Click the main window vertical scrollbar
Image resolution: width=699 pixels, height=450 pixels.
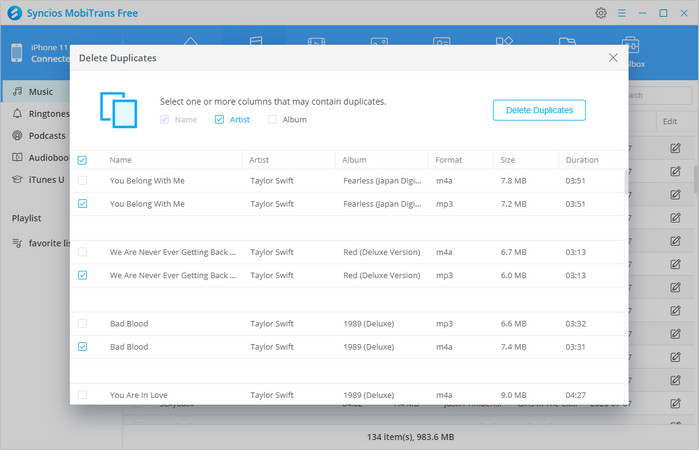pos(696,178)
